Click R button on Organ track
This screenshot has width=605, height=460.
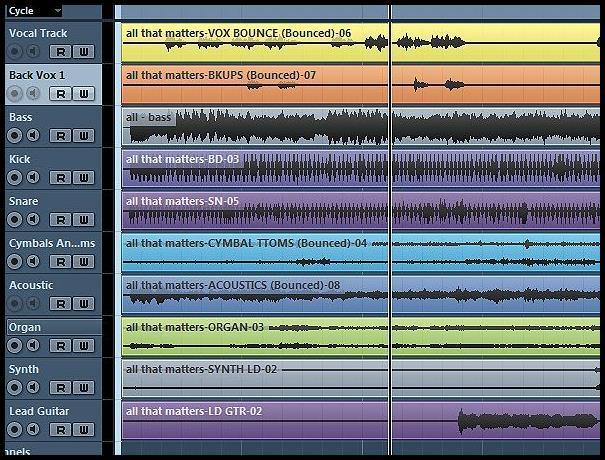tap(61, 346)
